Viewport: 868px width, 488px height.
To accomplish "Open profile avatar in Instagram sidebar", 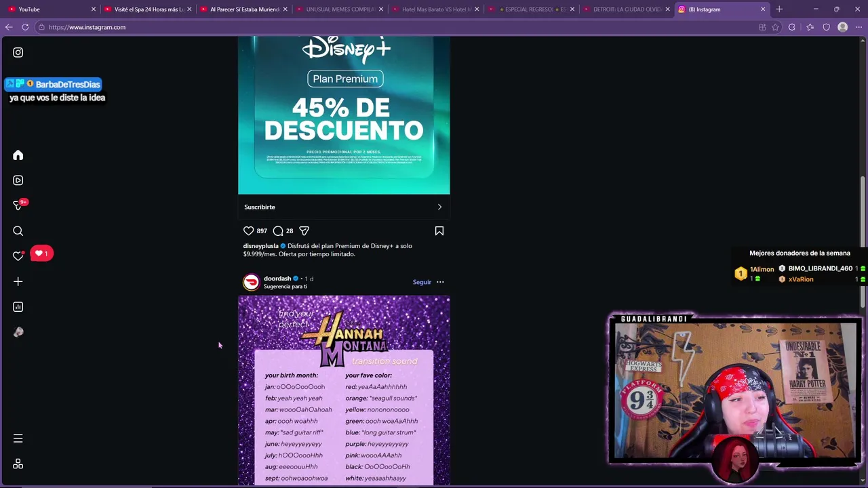I will 18,332.
